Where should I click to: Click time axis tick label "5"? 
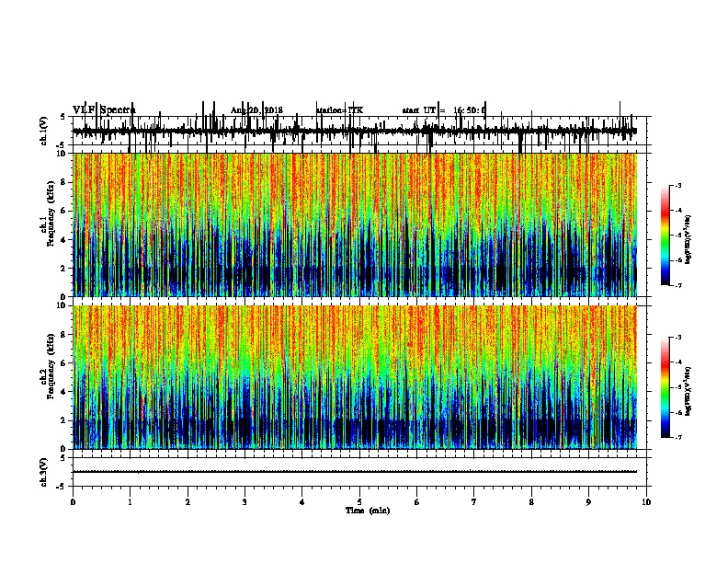pyautogui.click(x=359, y=502)
